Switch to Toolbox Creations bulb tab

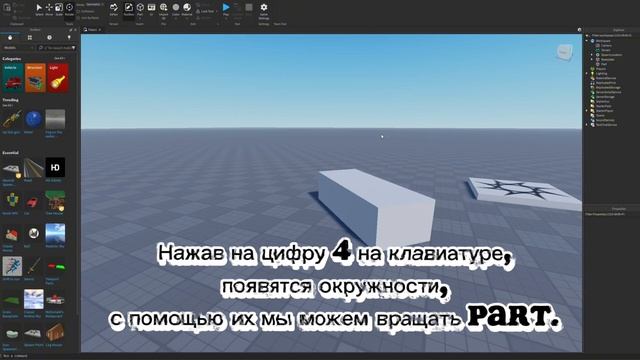(69, 38)
